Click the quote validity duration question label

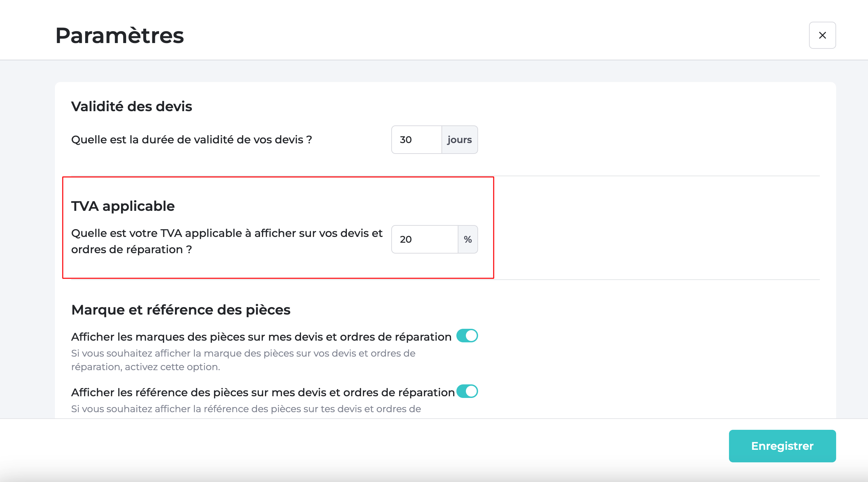click(192, 140)
